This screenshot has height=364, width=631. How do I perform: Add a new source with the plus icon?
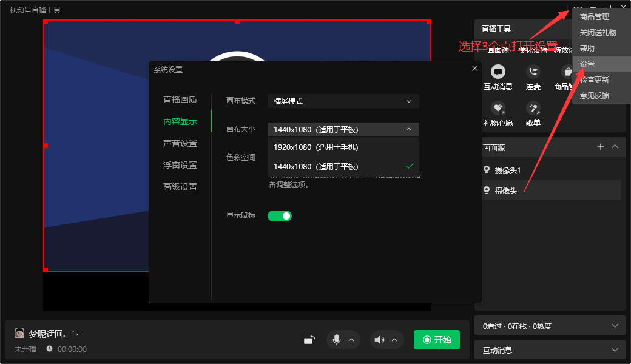(x=600, y=147)
